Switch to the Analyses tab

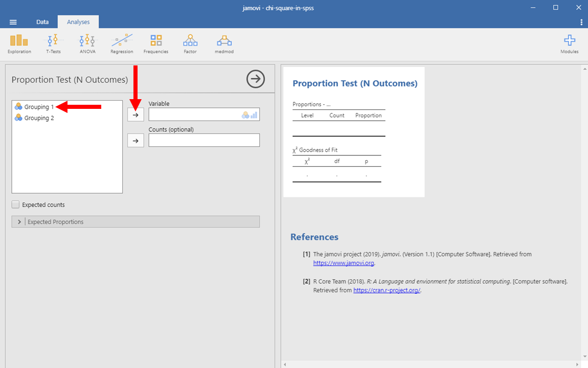(78, 22)
